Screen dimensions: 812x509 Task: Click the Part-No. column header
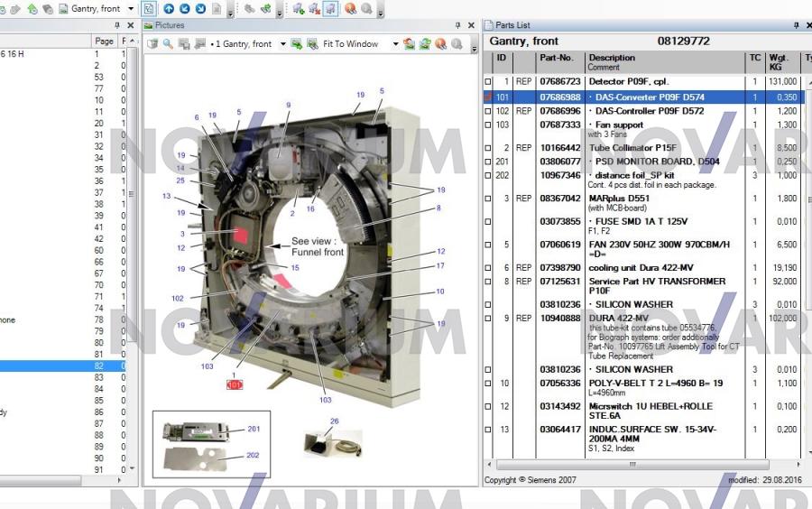click(x=557, y=59)
